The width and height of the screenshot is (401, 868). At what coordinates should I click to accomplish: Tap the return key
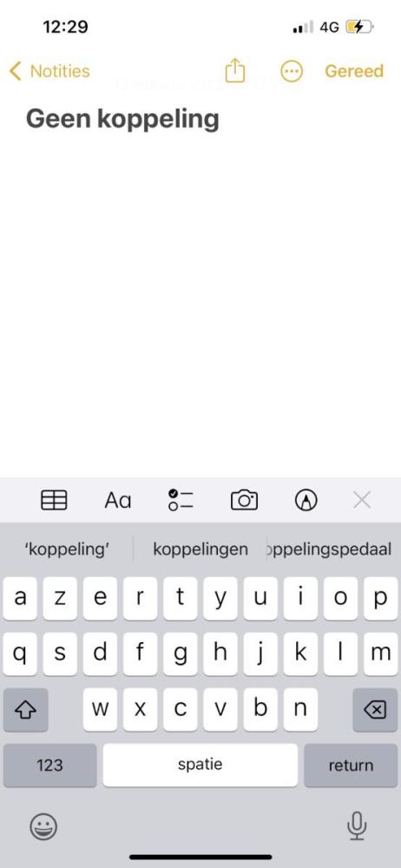pyautogui.click(x=351, y=765)
